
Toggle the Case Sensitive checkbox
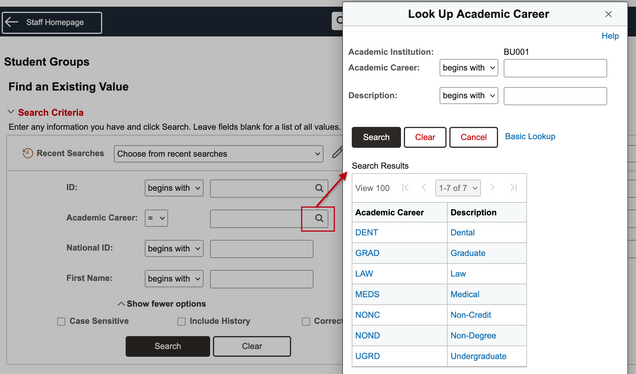[61, 322]
